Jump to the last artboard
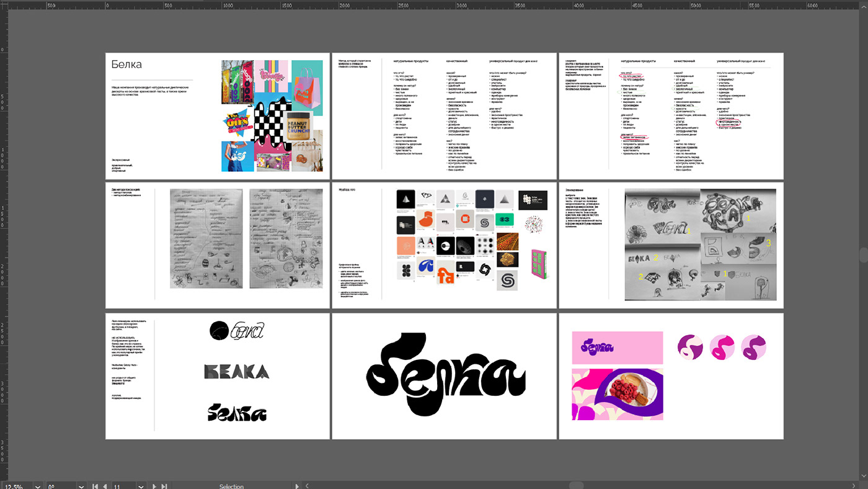This screenshot has height=489, width=868. (x=164, y=486)
